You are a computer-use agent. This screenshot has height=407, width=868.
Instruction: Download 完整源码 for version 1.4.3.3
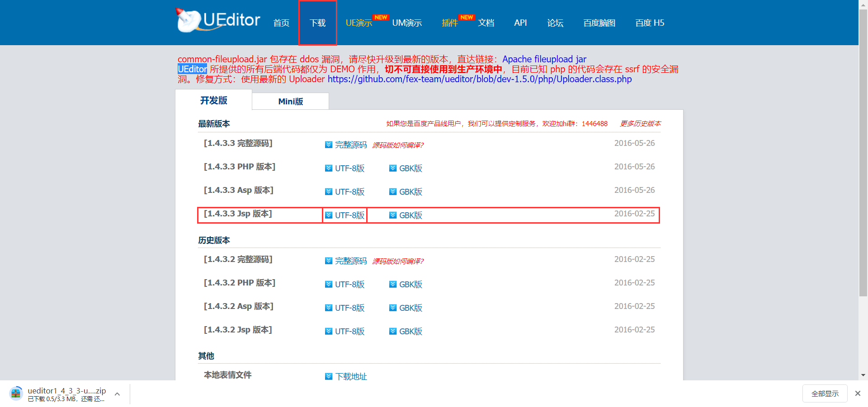point(351,145)
